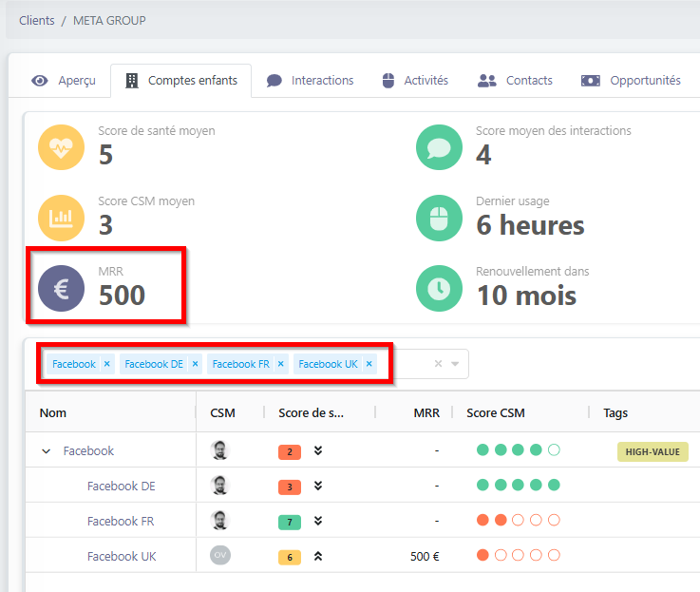
Task: Open the account filter dropdown arrow
Action: coord(455,364)
